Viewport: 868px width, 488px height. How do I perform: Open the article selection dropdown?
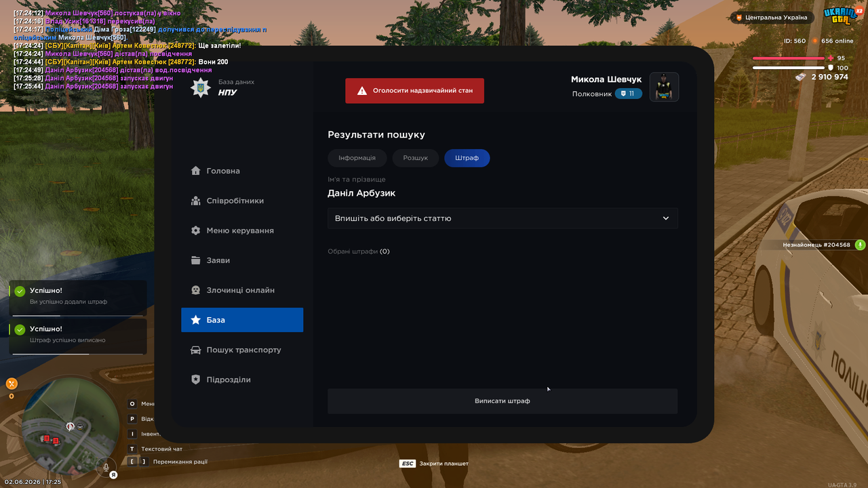[502, 218]
